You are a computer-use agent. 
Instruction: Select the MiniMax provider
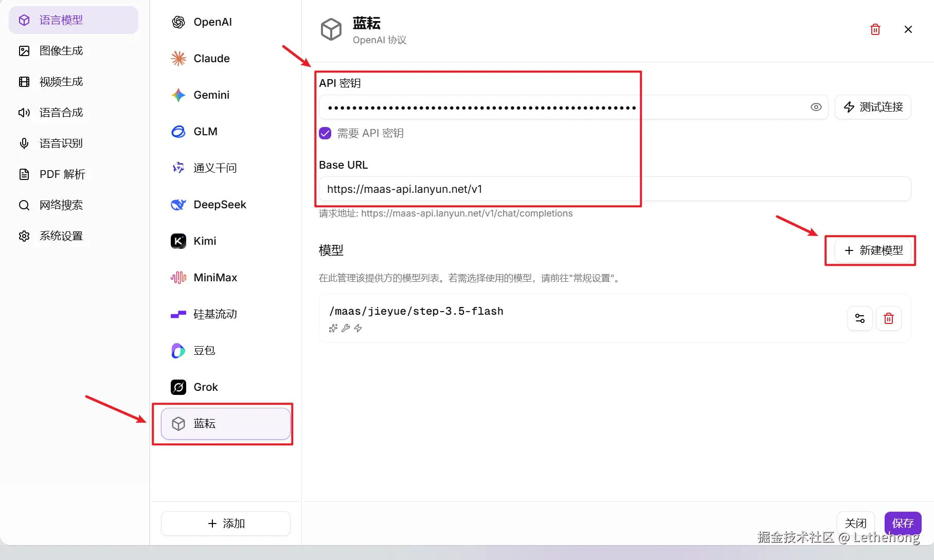click(x=226, y=278)
